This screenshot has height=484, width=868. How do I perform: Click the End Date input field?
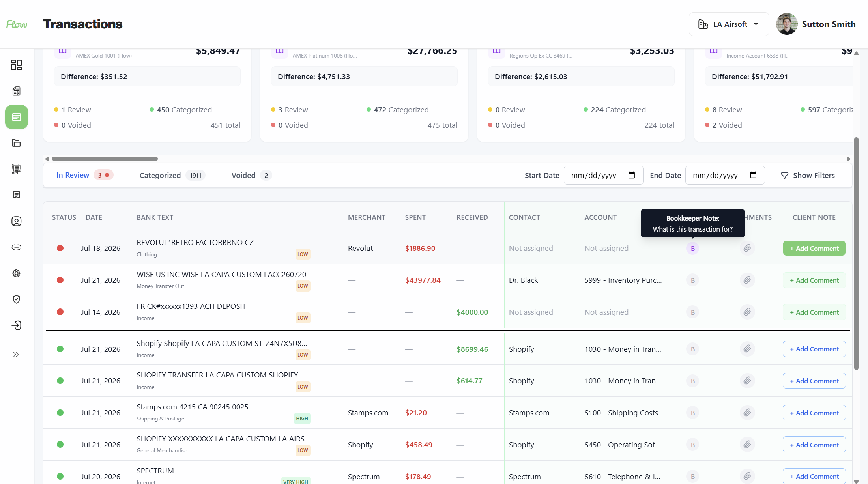pos(725,175)
